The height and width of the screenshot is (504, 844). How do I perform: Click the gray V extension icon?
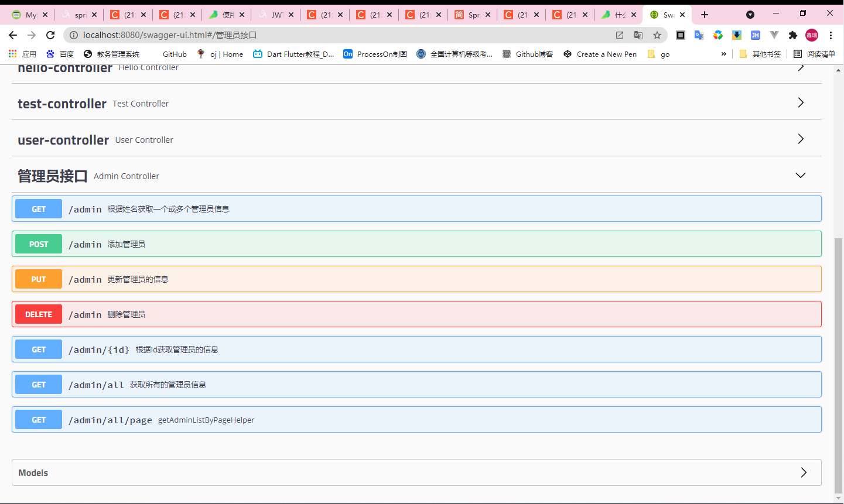pyautogui.click(x=774, y=35)
